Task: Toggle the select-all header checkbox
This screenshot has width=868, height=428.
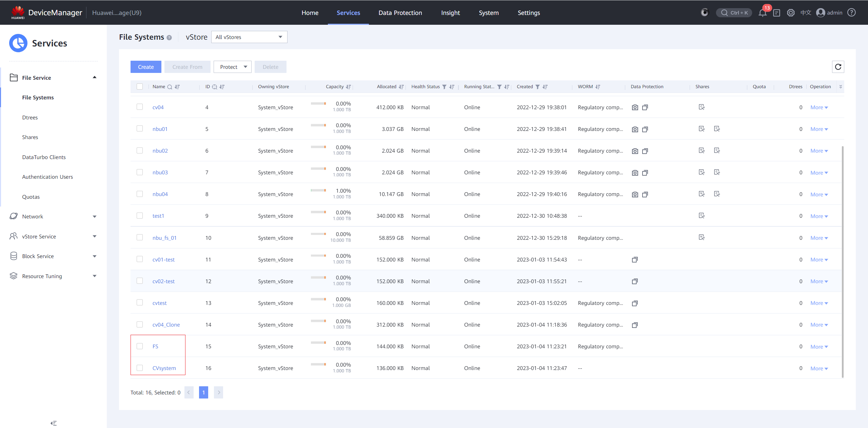Action: pos(140,86)
